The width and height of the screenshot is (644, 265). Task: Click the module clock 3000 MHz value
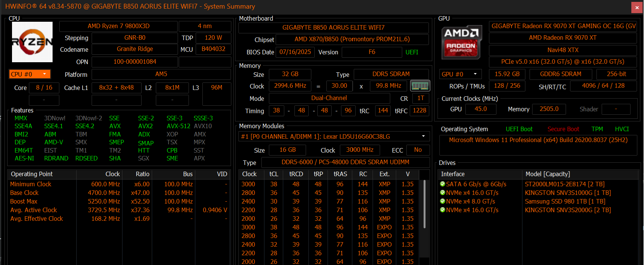(360, 150)
